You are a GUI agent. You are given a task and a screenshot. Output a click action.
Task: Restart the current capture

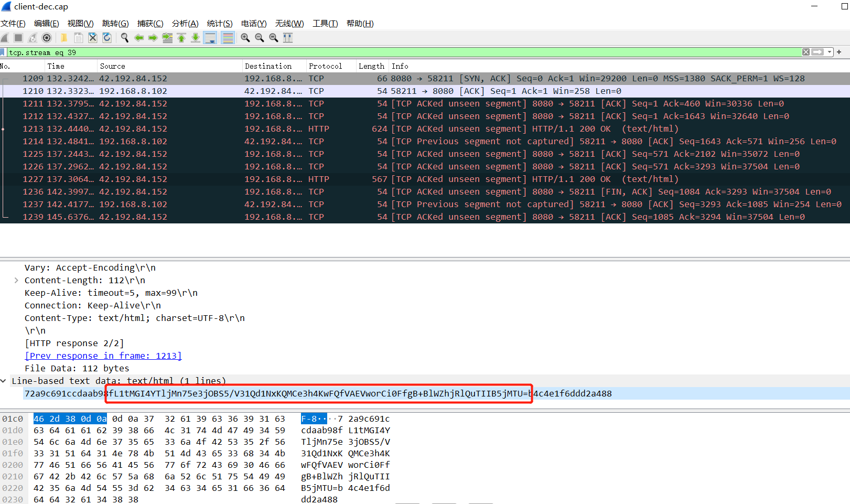pos(33,38)
